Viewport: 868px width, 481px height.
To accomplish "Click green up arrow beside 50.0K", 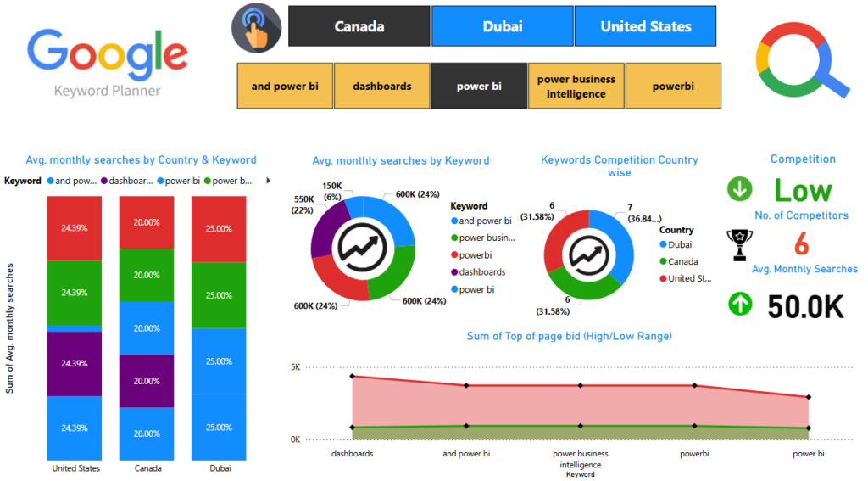I will tap(739, 304).
